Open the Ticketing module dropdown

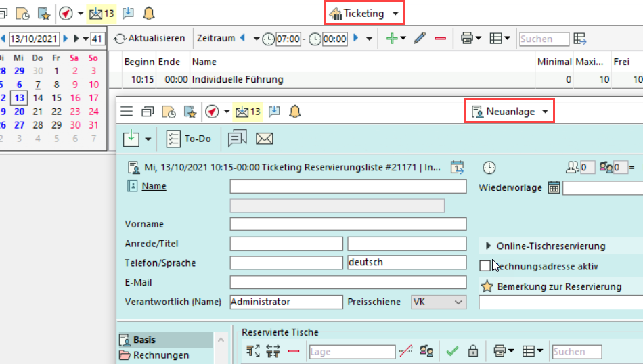pos(364,13)
